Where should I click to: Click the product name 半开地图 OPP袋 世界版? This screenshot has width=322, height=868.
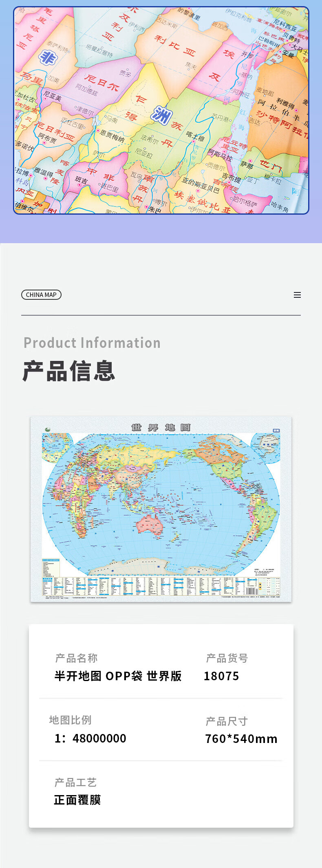pyautogui.click(x=118, y=676)
